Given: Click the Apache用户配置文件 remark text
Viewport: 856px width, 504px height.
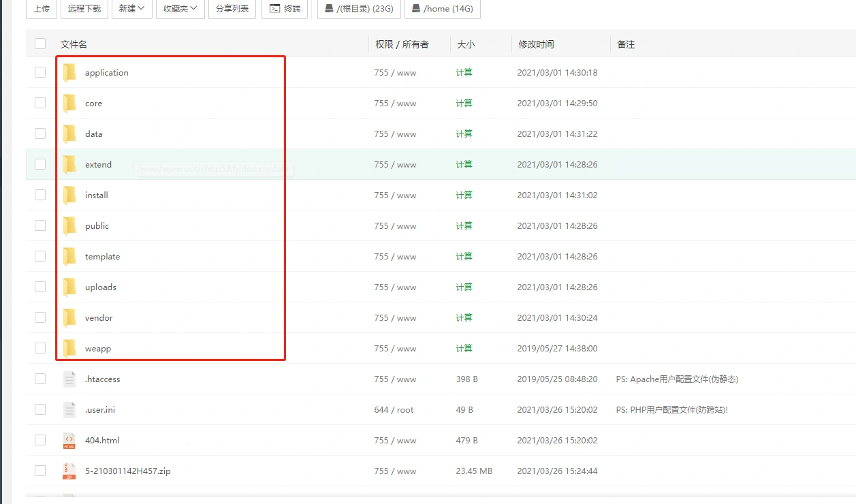Looking at the screenshot, I should point(677,379).
